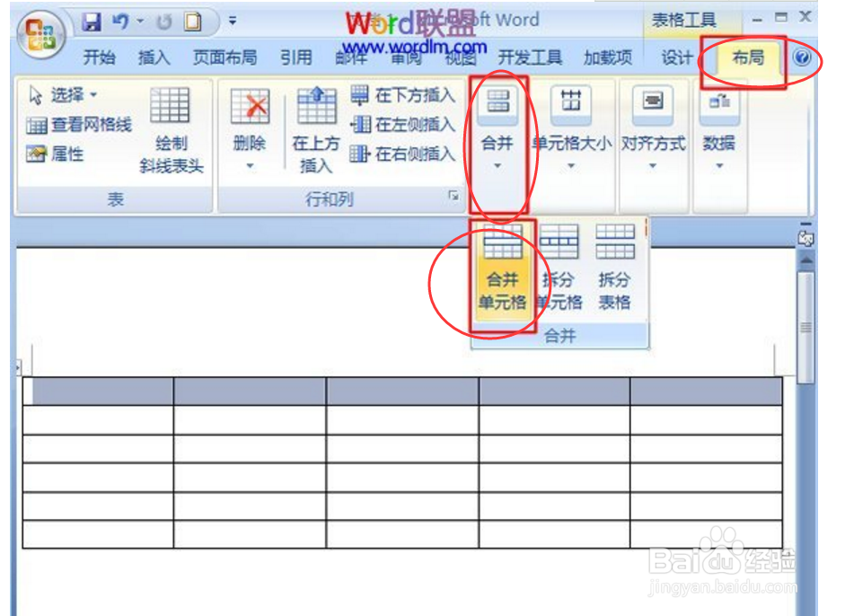Open Word help question mark
845x616 pixels.
802,57
